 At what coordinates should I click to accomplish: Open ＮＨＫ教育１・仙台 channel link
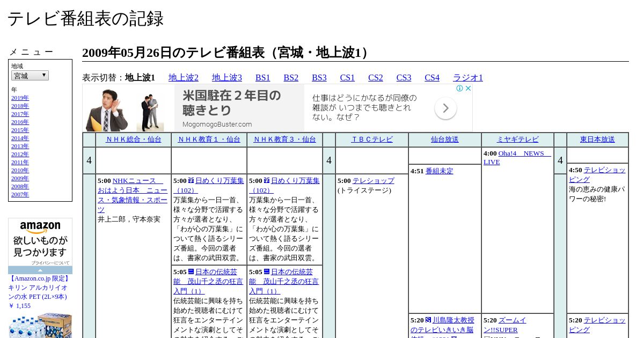[209, 139]
